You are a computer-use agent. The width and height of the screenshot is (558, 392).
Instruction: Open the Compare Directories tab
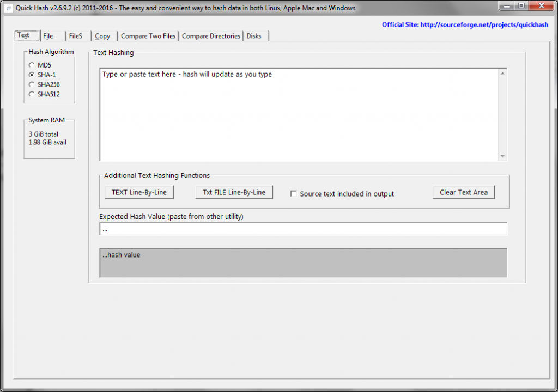click(x=211, y=35)
